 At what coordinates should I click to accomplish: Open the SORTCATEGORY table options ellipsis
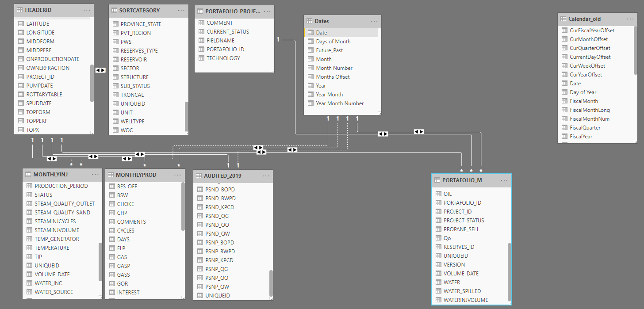coord(181,10)
